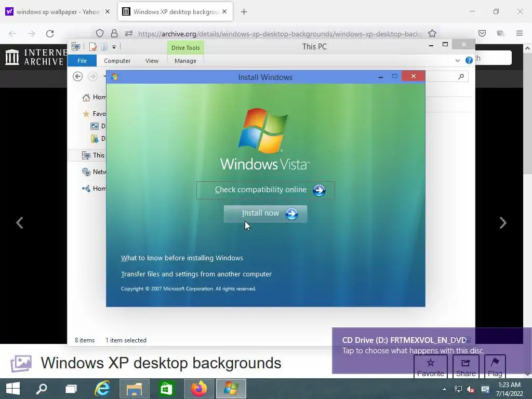Click the site security padlock icon
This screenshot has height=399, width=532.
point(114,33)
